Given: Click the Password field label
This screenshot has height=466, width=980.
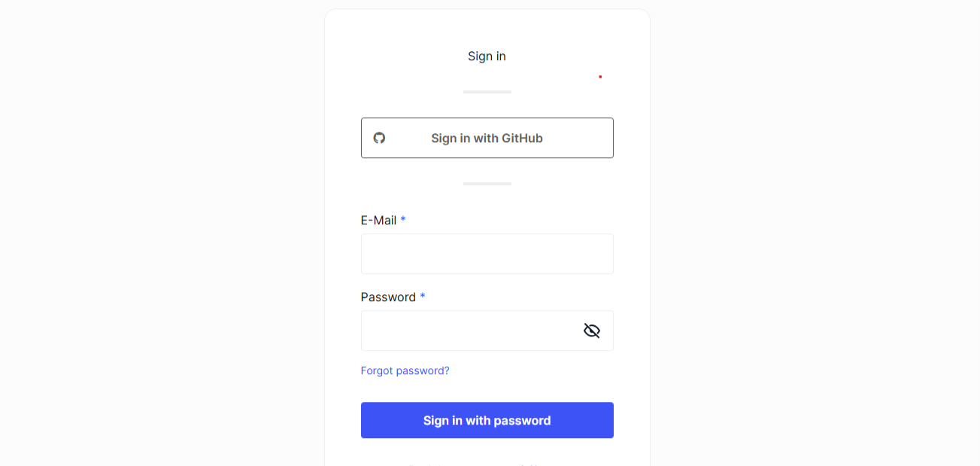Looking at the screenshot, I should [387, 297].
